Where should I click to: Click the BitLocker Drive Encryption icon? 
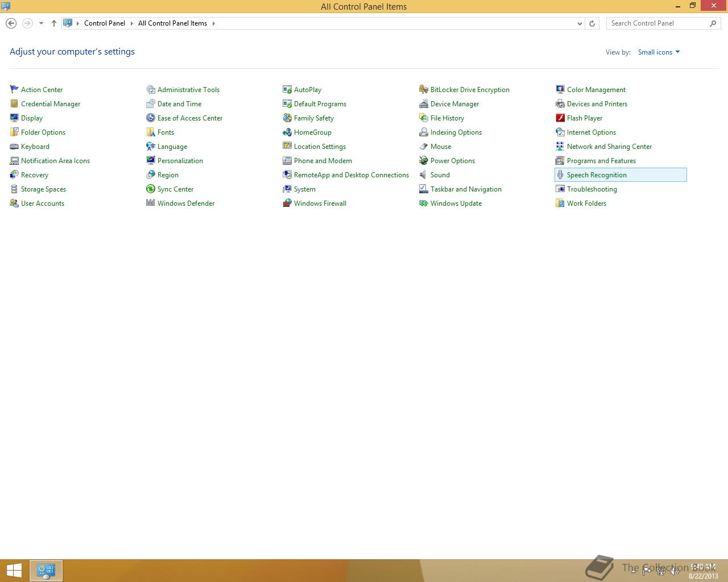tap(424, 89)
